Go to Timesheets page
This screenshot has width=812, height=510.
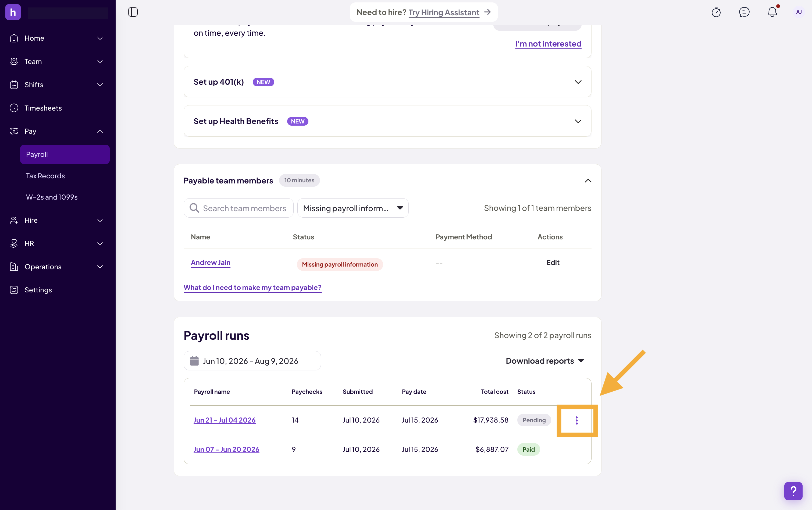coord(43,108)
